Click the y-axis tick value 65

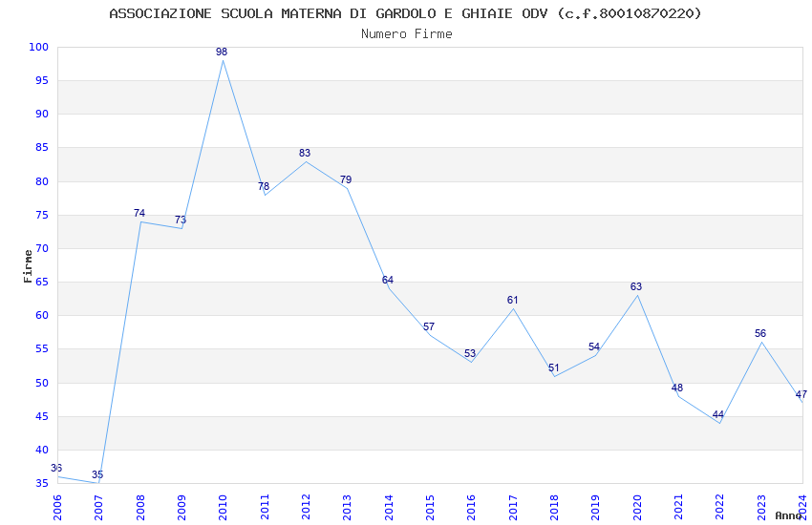(42, 283)
